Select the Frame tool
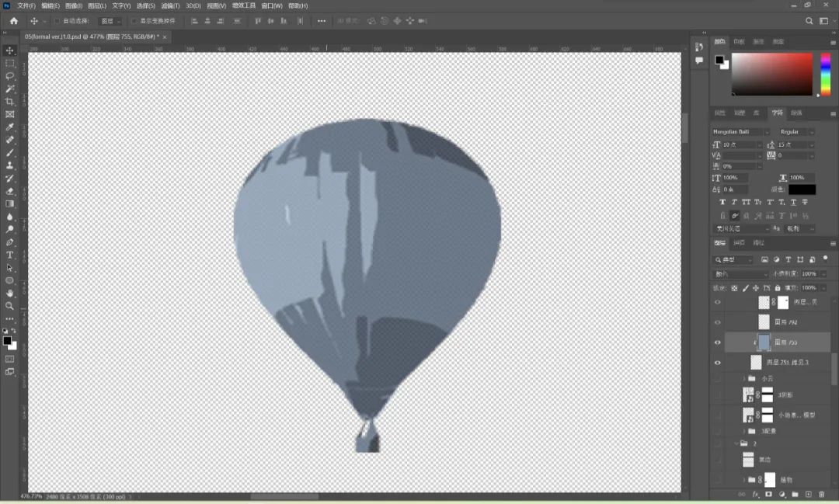Viewport: 839px width, 504px height. coord(9,114)
